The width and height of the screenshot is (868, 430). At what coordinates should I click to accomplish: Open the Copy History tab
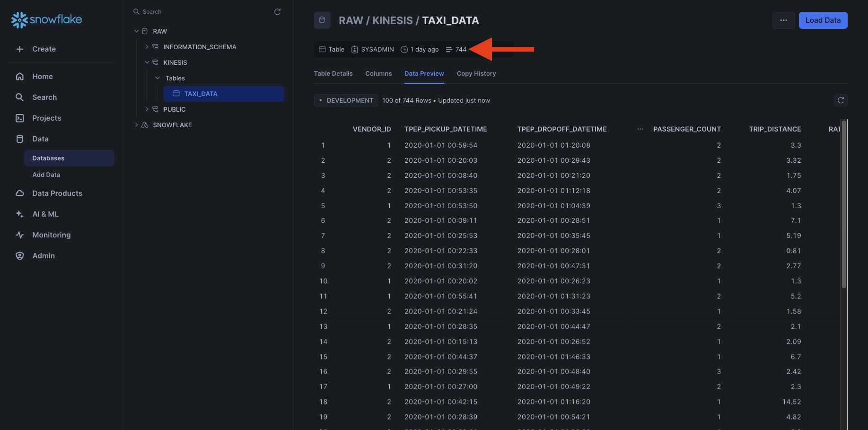[476, 73]
